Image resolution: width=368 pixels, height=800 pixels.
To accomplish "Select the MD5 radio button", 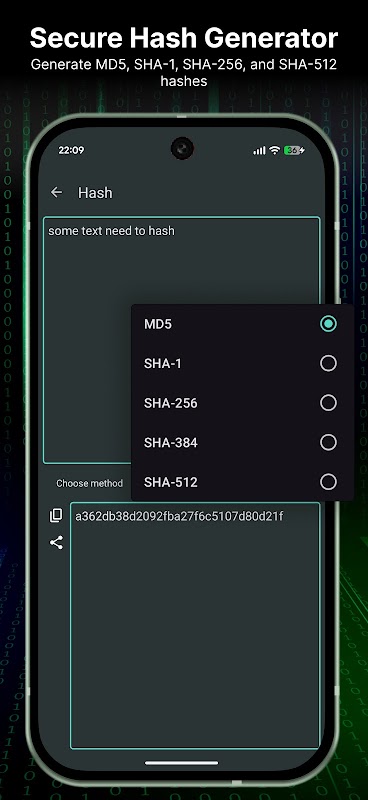I will 328,323.
